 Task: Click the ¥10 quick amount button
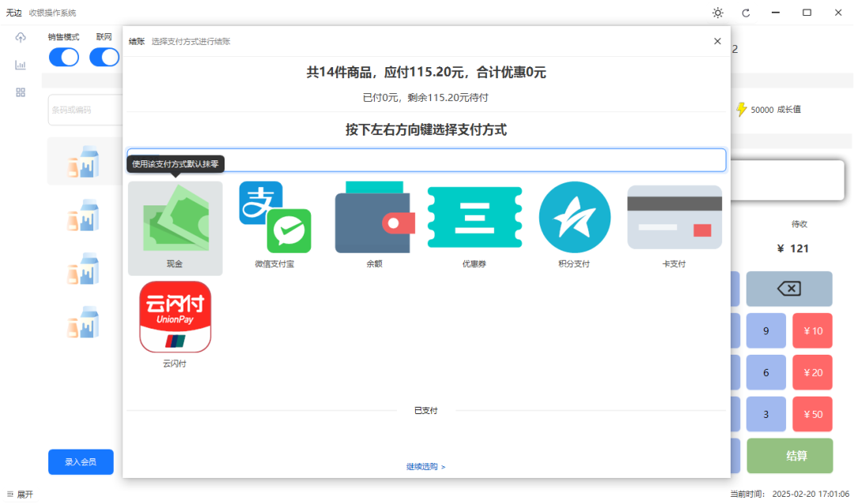point(813,331)
